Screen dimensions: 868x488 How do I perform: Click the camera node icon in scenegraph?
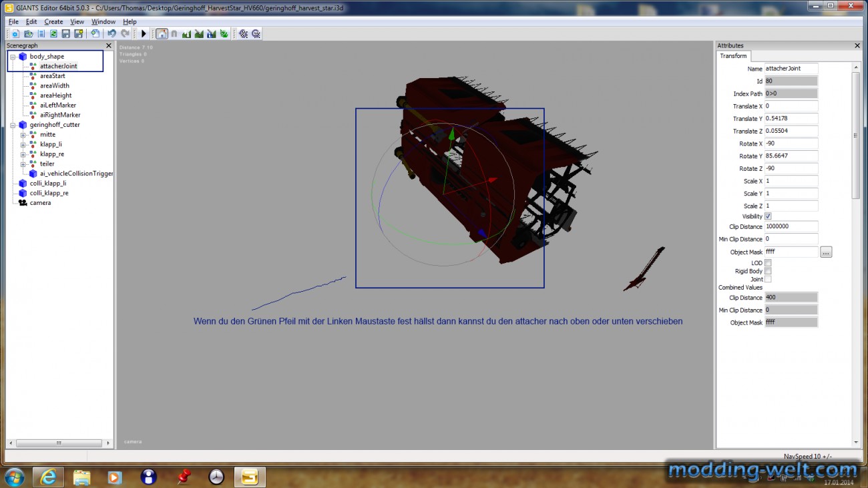click(x=23, y=202)
